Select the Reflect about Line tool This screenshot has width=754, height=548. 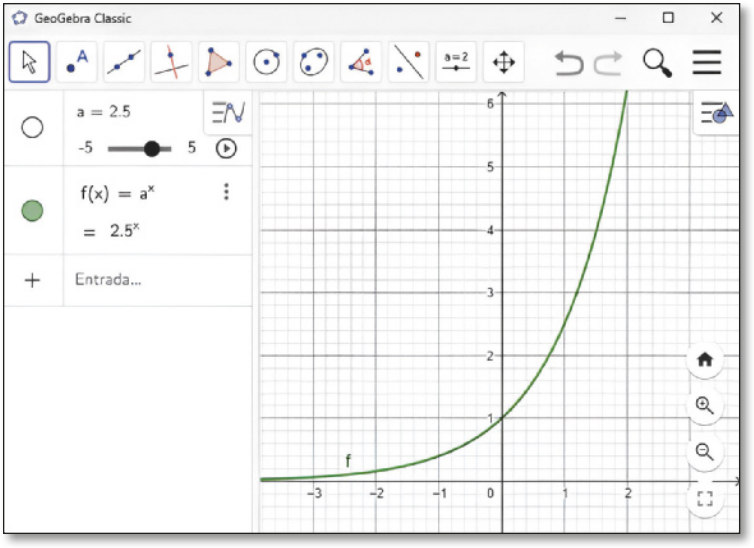click(x=409, y=62)
